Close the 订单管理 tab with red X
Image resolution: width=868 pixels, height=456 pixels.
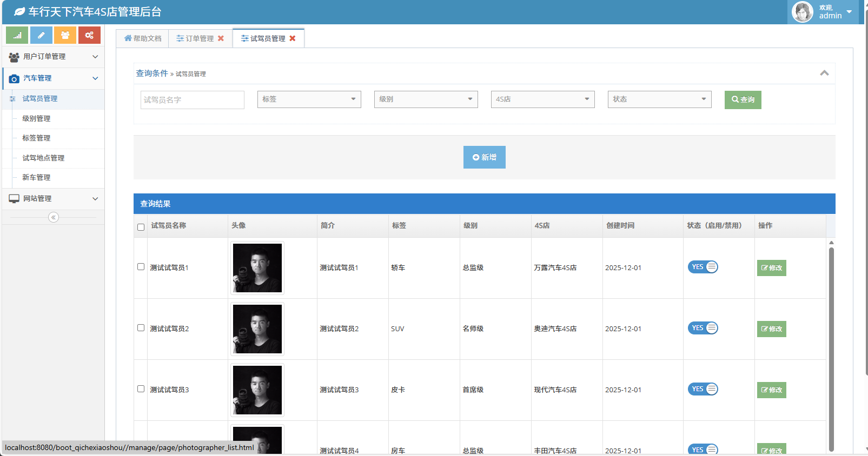tap(221, 38)
